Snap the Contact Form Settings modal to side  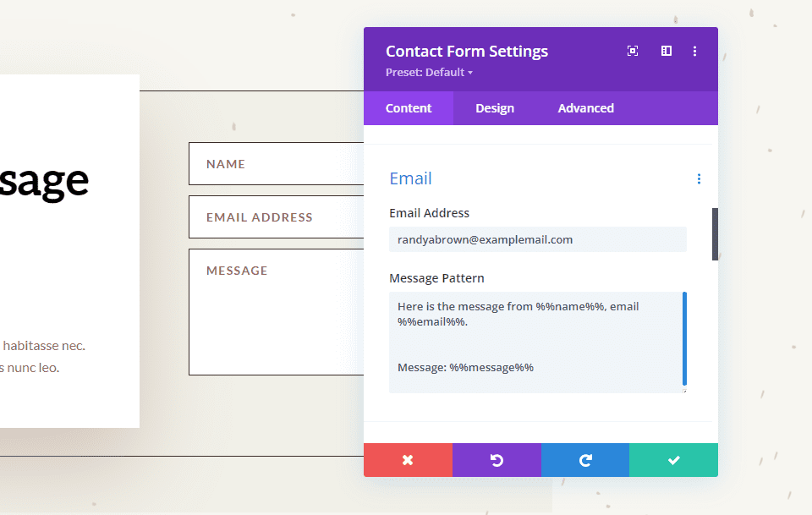pos(666,51)
